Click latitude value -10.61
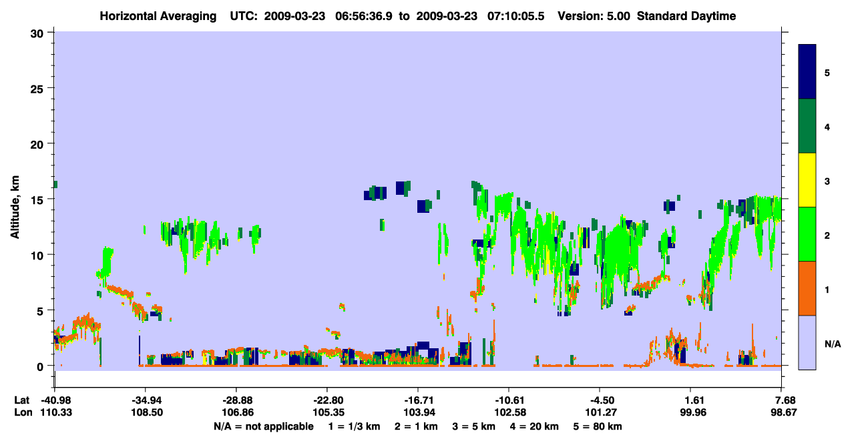Viewport: 868px width, 445px height. coord(509,400)
